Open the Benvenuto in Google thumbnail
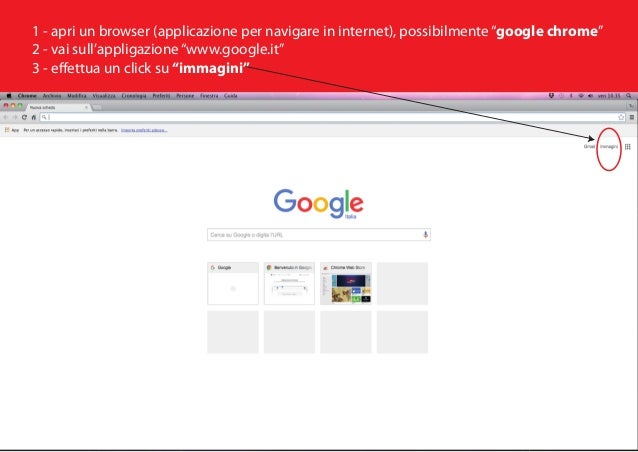This screenshot has width=638, height=452. (289, 284)
